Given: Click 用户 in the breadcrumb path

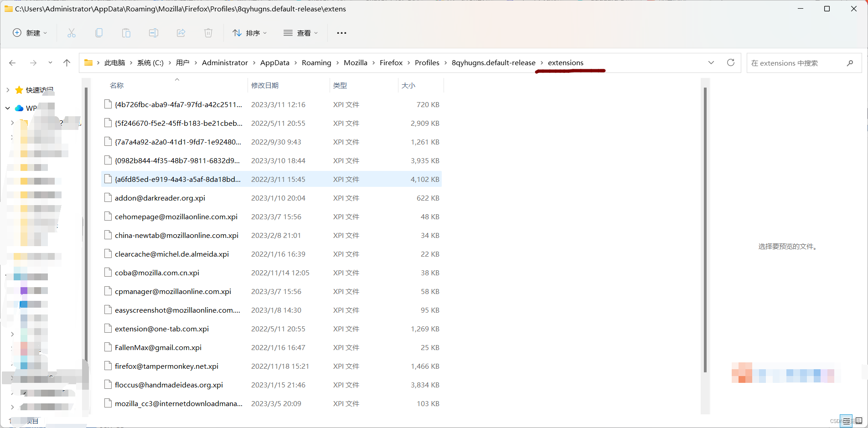Looking at the screenshot, I should (x=183, y=63).
